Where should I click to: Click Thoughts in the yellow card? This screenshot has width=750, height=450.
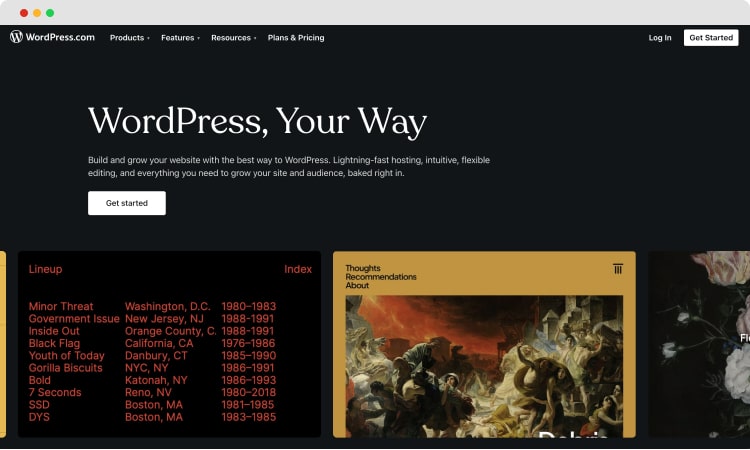point(363,268)
